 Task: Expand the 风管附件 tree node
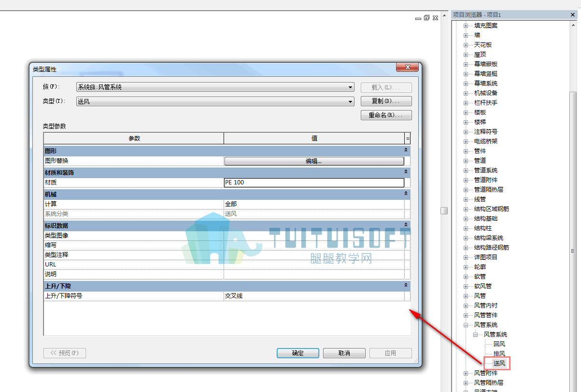[466, 373]
